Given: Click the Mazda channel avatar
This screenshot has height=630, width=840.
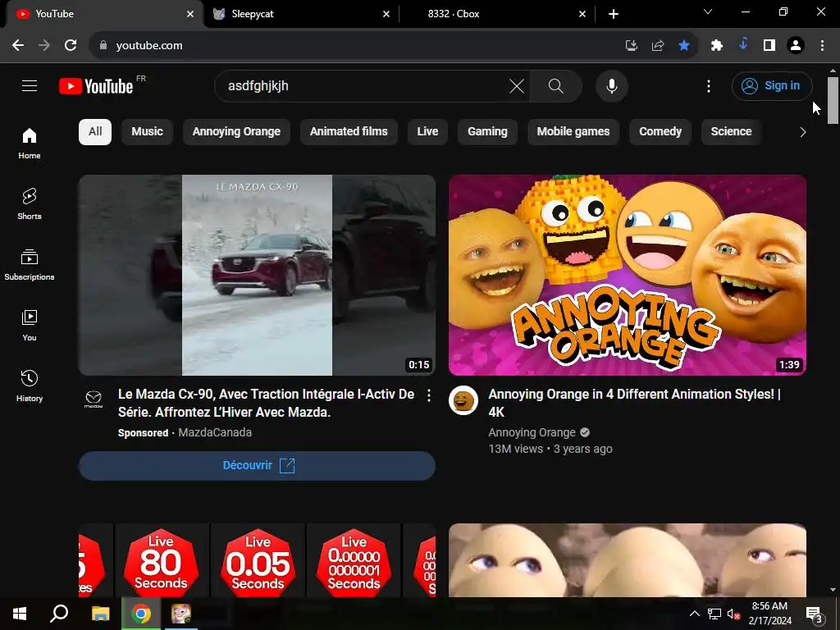Looking at the screenshot, I should pyautogui.click(x=94, y=399).
